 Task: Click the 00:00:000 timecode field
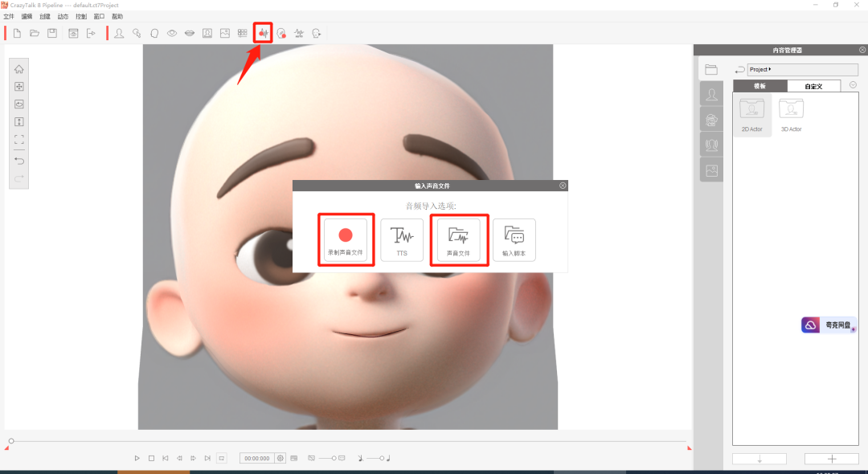[x=257, y=458]
